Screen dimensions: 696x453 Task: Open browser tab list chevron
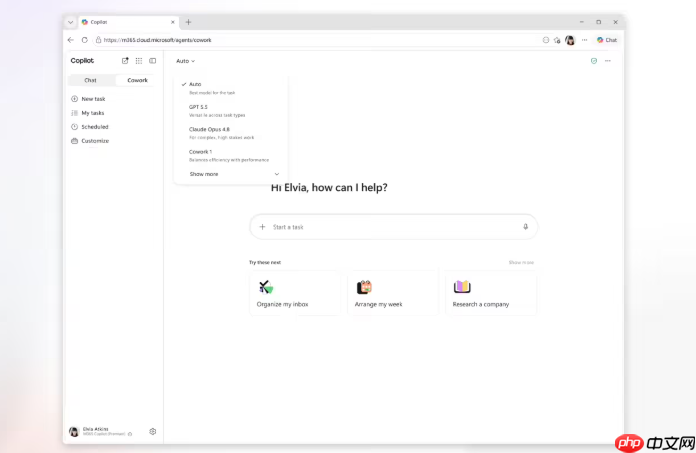(71, 22)
